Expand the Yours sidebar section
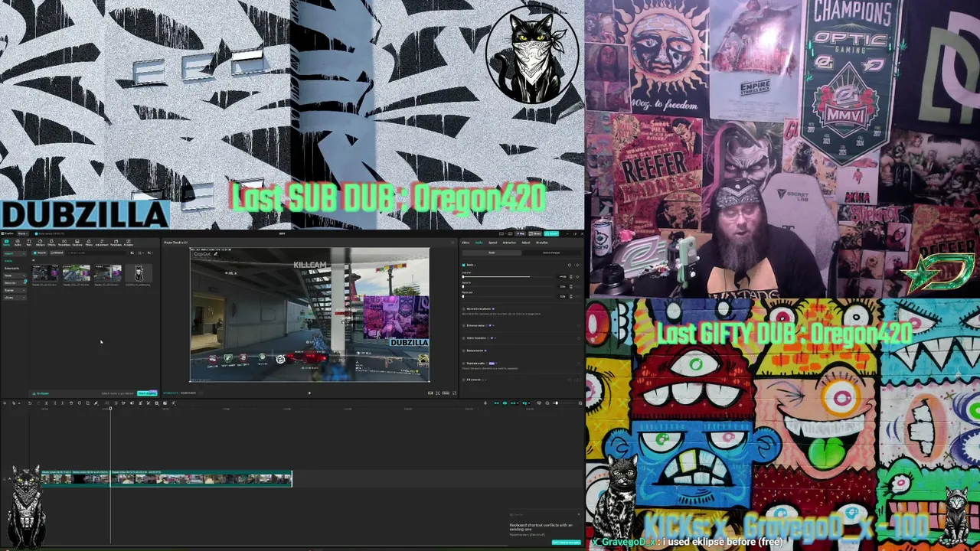 15,275
